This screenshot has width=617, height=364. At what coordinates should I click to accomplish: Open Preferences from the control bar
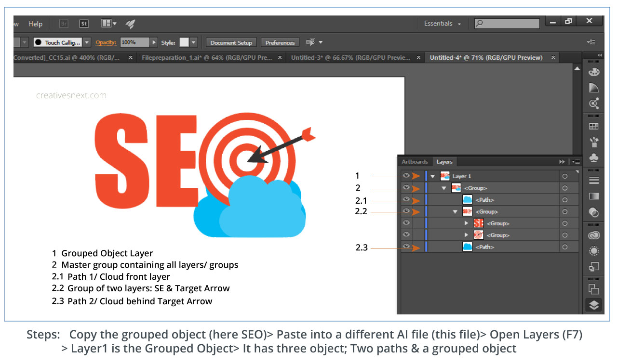(280, 42)
